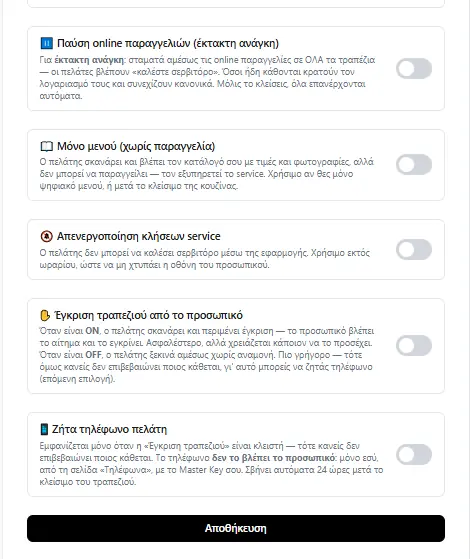Click the description starting Ο πελάτης σκανάρει

pyautogui.click(x=206, y=174)
